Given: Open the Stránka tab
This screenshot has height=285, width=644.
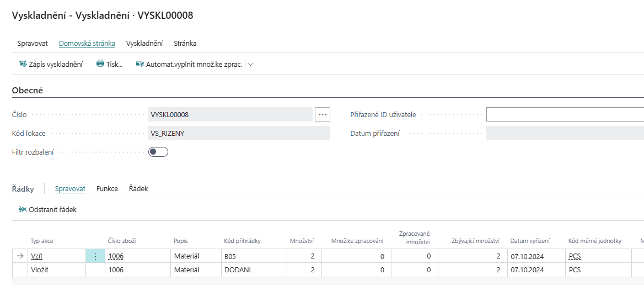Looking at the screenshot, I should coord(185,43).
